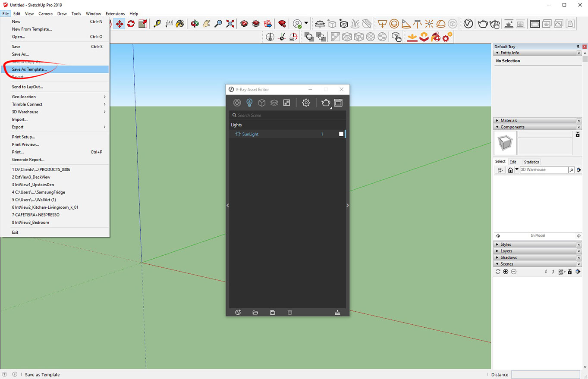
Task: Add a V-Ray Dome Light
Action: coord(441,24)
